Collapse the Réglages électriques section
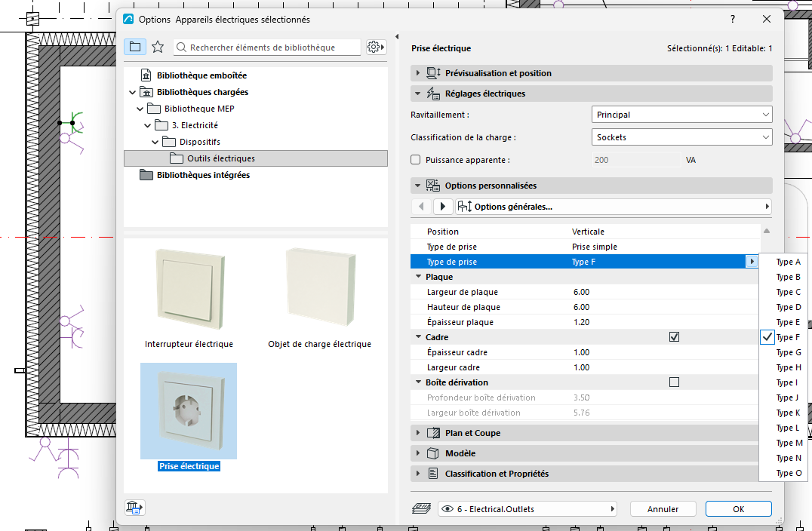 [x=418, y=94]
